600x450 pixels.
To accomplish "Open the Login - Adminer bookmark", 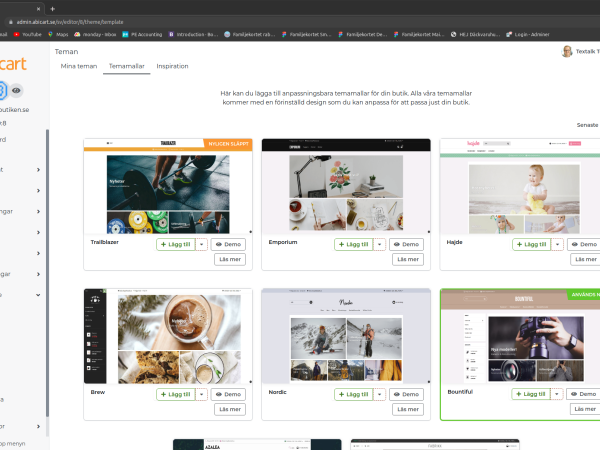I will pyautogui.click(x=527, y=34).
